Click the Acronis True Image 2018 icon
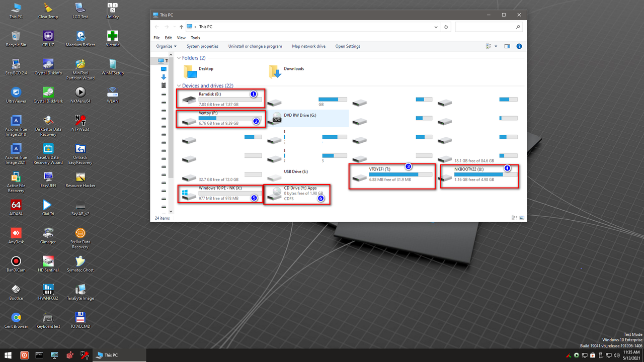 pos(16,126)
